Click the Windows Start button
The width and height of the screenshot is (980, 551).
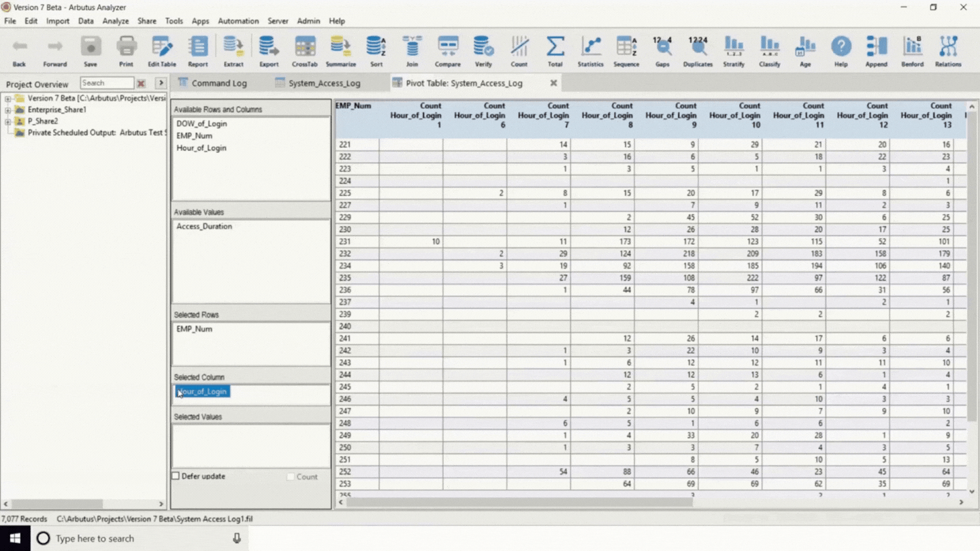[x=14, y=538]
